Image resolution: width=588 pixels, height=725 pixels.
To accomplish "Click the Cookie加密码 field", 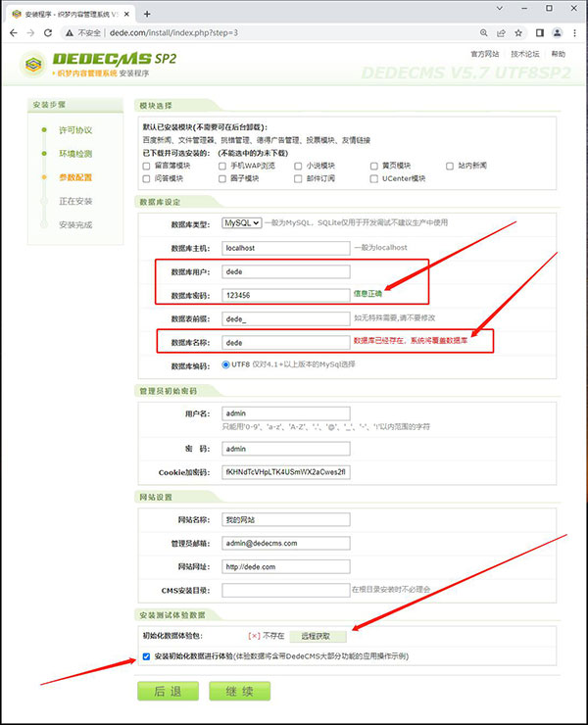I will (x=286, y=472).
